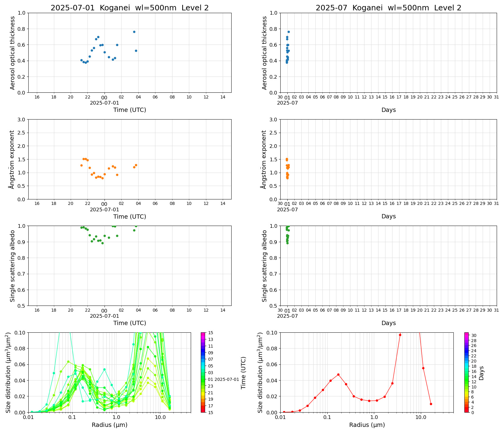Click the daily "Size distribution (µm³/µm²)" axis label
The height and width of the screenshot is (433, 504).
tap(8, 372)
